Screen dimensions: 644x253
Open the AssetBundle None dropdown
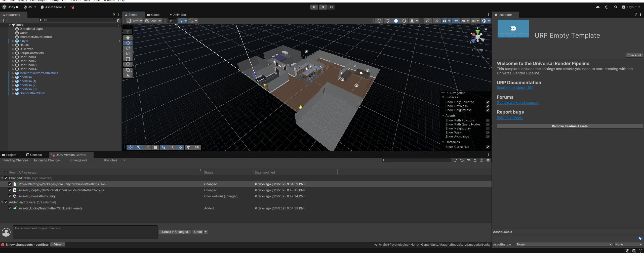(564, 244)
